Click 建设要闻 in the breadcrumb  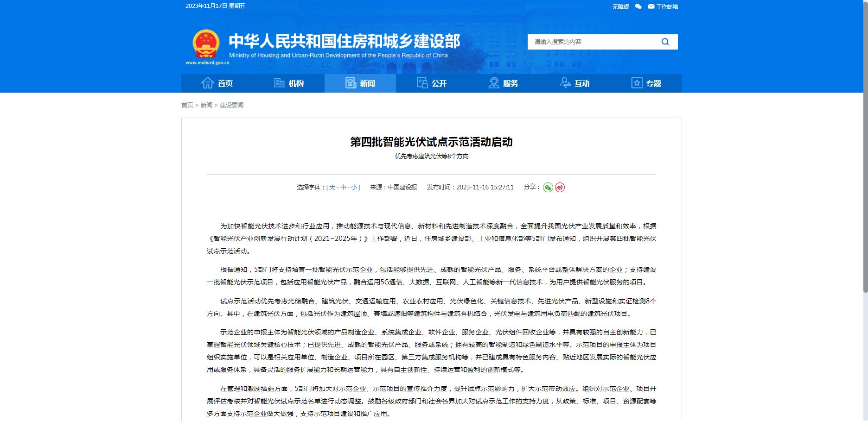click(231, 105)
